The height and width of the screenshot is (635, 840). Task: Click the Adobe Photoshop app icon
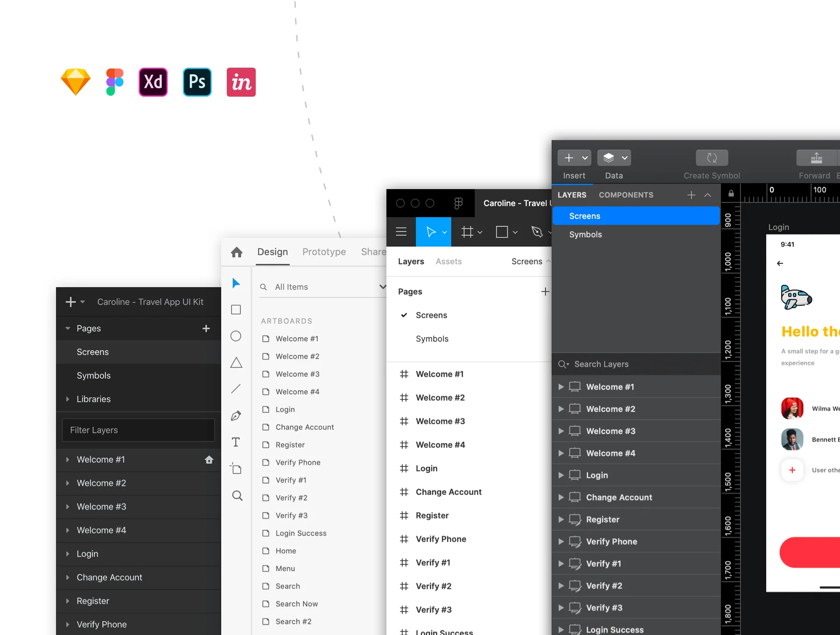pyautogui.click(x=197, y=82)
